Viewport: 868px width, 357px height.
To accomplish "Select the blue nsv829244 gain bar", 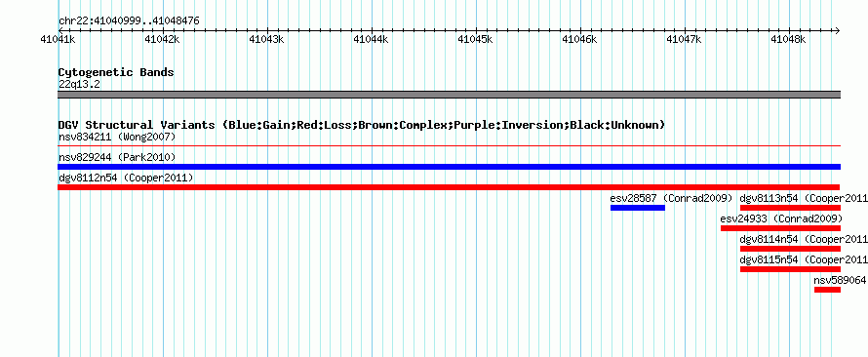I will [449, 167].
